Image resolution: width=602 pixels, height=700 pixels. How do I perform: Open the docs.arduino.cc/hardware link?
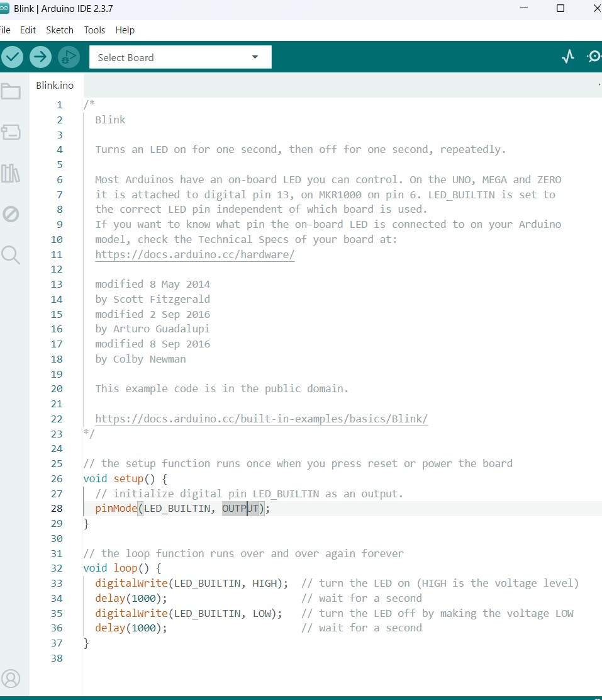pyautogui.click(x=195, y=254)
